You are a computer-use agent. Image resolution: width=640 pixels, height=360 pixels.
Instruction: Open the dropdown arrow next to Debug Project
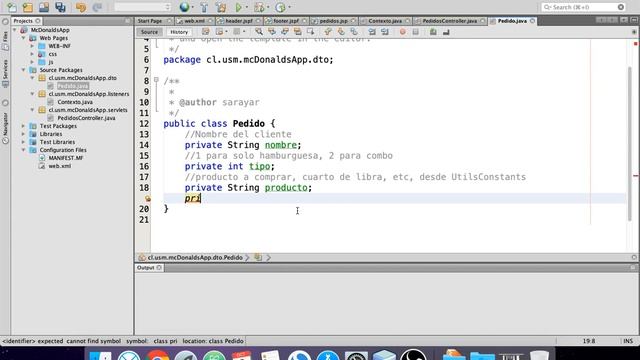268,7
